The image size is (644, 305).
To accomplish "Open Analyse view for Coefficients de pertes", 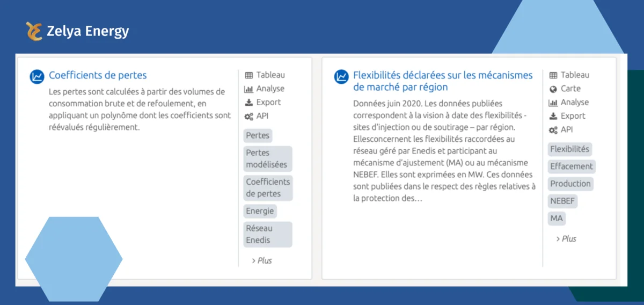I will (x=265, y=89).
